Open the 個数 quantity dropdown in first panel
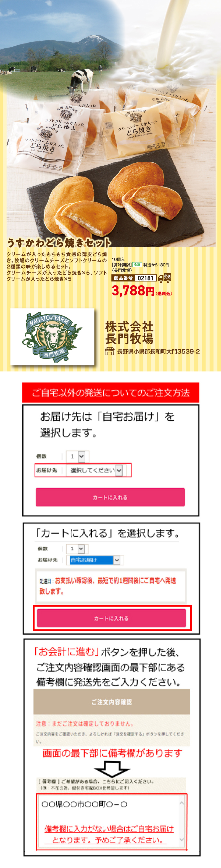 point(78,456)
